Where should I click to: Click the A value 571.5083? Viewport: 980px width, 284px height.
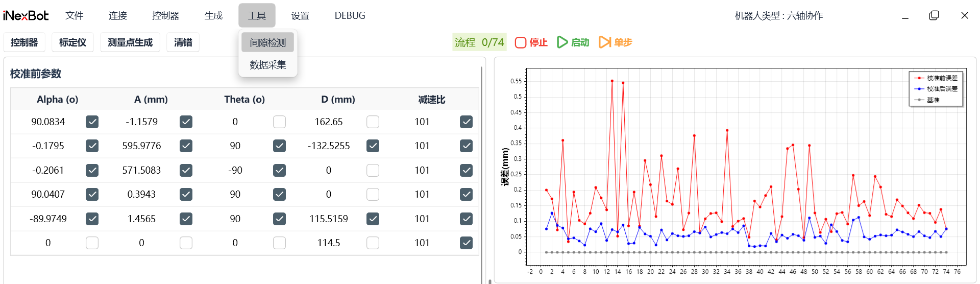141,170
